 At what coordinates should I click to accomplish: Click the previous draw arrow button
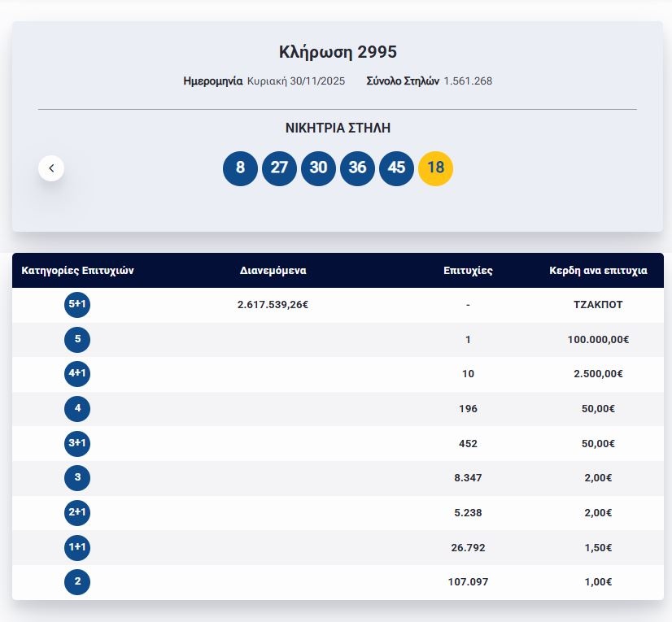(x=51, y=168)
